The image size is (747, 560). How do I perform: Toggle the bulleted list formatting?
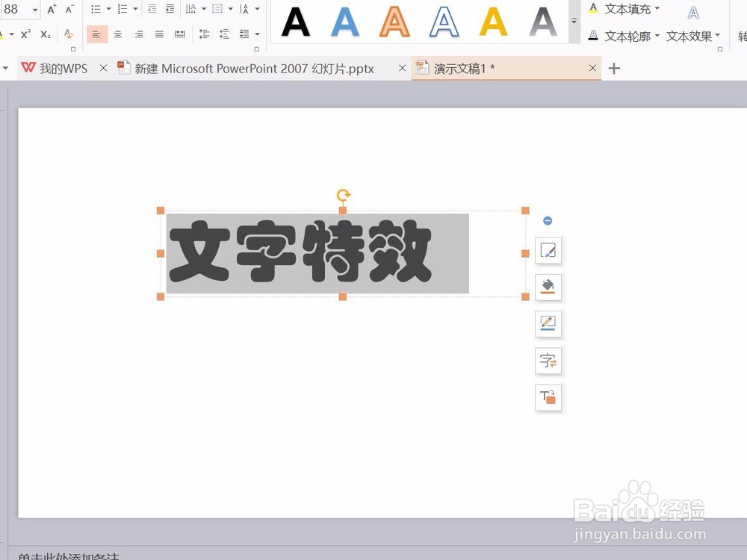click(x=96, y=9)
